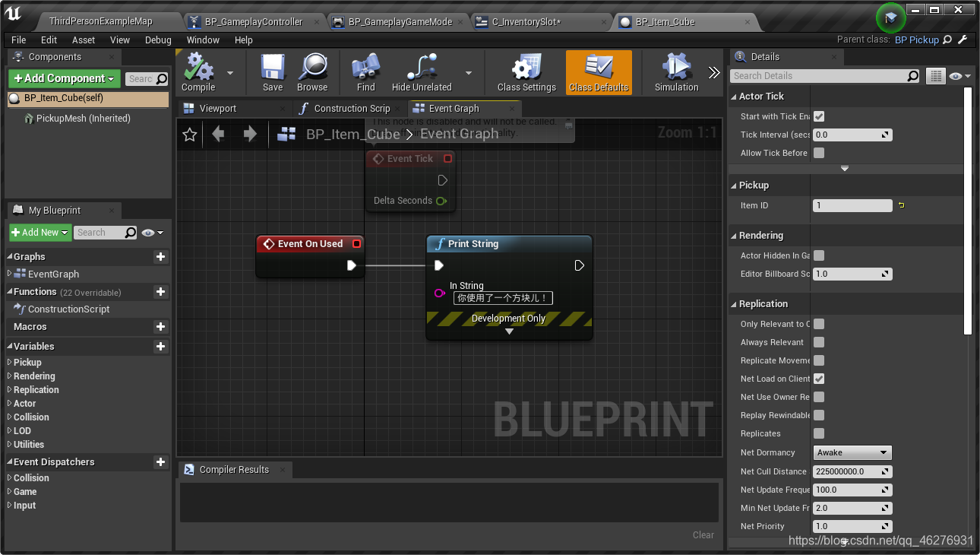Expand the Pickup variables category

pos(10,363)
